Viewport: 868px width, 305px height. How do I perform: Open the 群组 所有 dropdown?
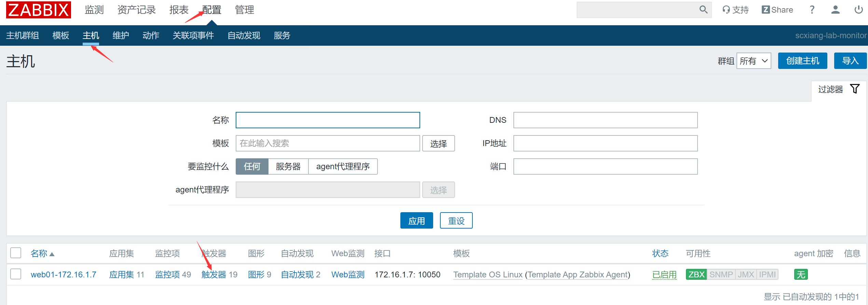754,61
